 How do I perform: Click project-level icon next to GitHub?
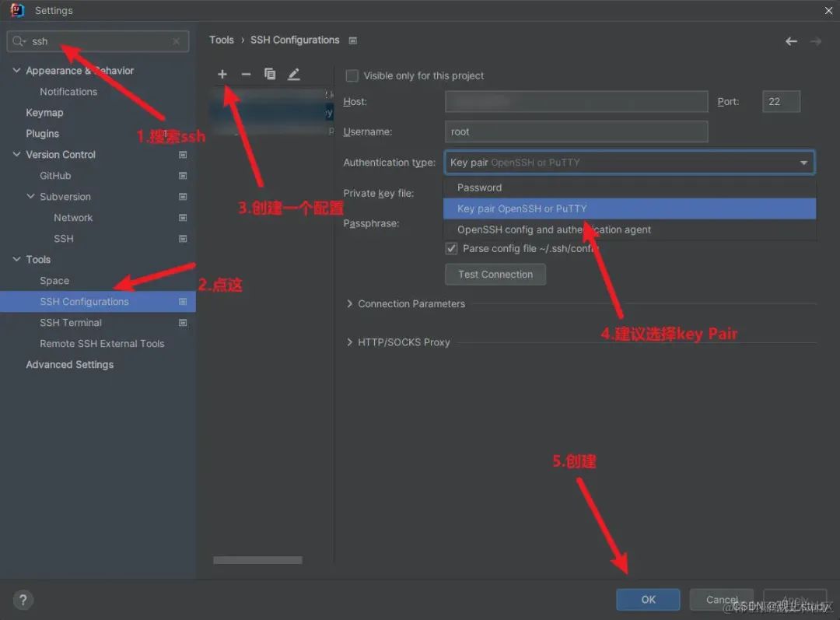(x=183, y=176)
